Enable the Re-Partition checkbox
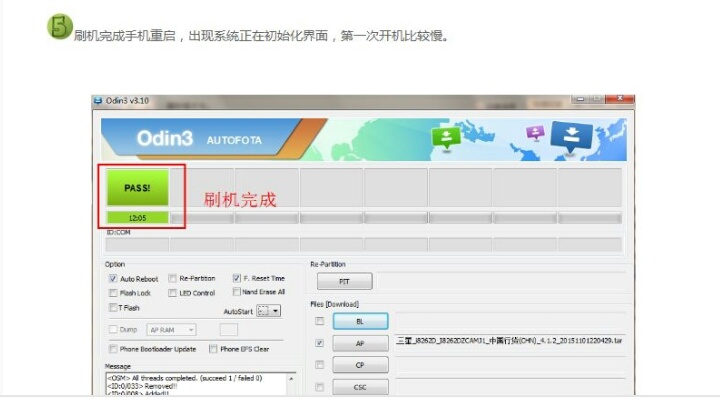Image resolution: width=720 pixels, height=402 pixels. click(x=173, y=278)
